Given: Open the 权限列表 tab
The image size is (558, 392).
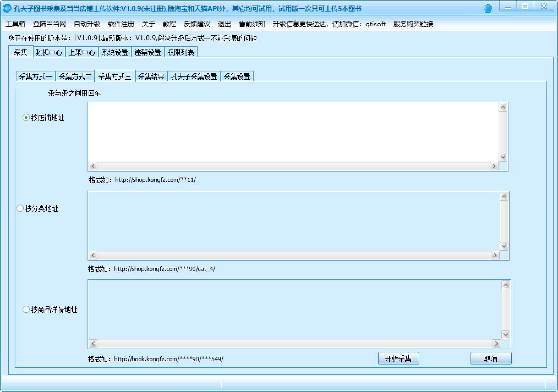Looking at the screenshot, I should (181, 52).
